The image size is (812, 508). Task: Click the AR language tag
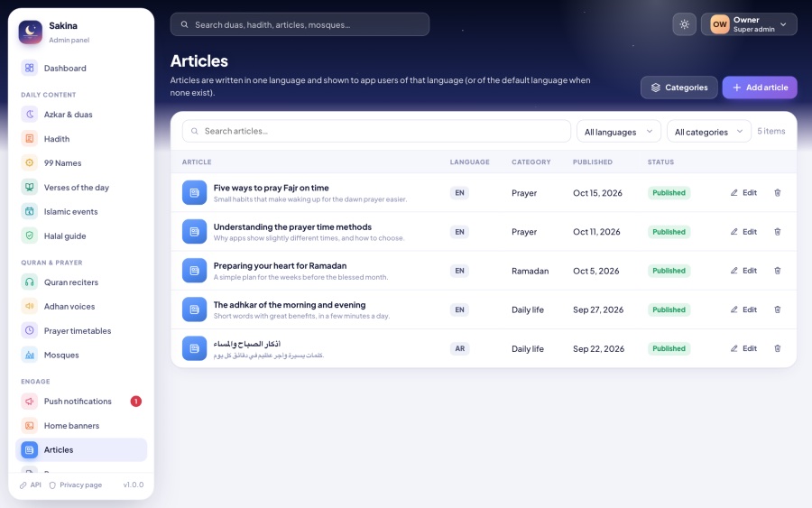pyautogui.click(x=460, y=348)
